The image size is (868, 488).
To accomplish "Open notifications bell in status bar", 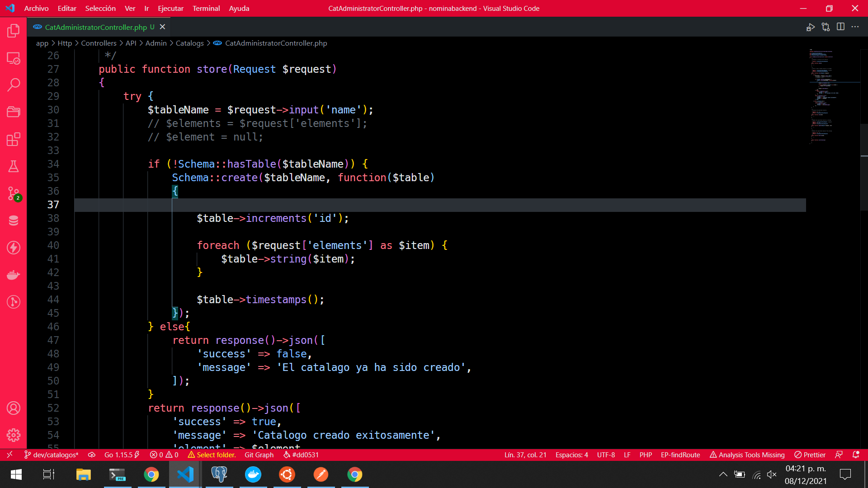I will tap(856, 455).
